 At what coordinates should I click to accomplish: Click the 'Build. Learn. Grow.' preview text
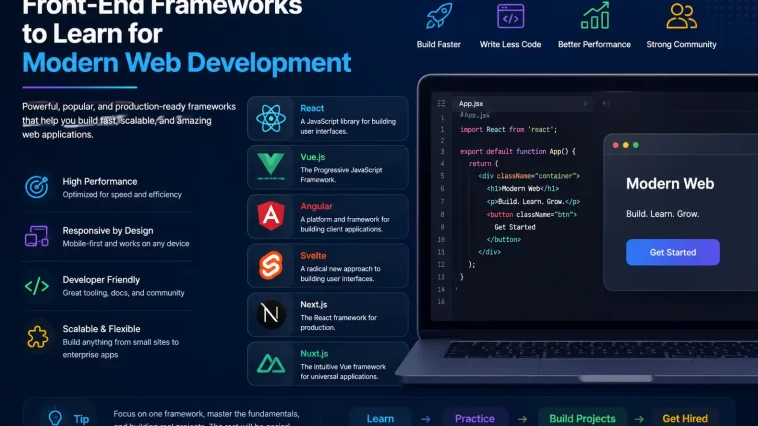[662, 214]
